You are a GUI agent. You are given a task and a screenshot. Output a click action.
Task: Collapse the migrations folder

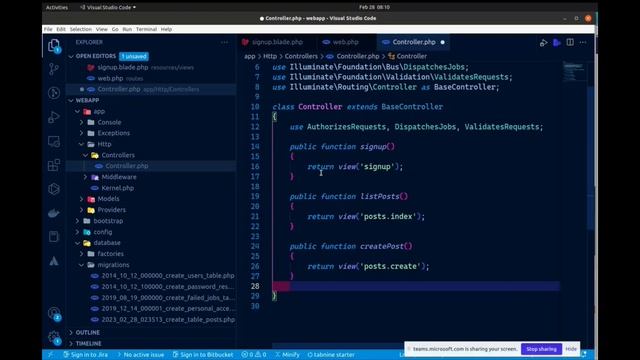[82, 265]
